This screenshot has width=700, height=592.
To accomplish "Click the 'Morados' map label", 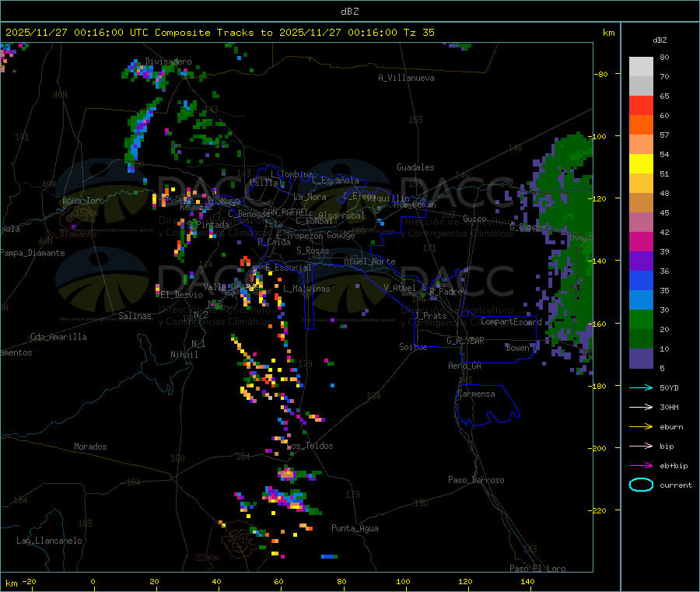I will pyautogui.click(x=90, y=447).
